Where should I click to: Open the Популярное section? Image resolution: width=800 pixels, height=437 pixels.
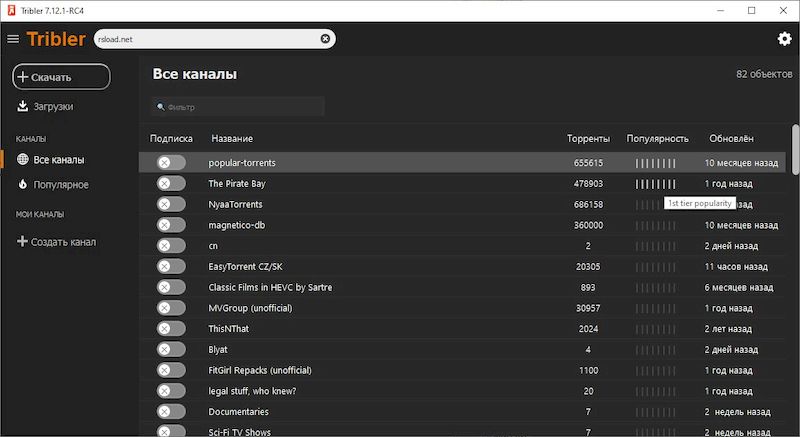(x=61, y=185)
